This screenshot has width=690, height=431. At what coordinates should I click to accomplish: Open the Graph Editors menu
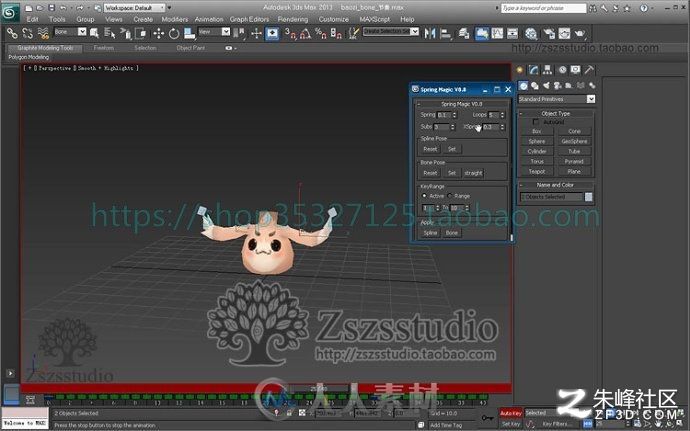coord(249,19)
